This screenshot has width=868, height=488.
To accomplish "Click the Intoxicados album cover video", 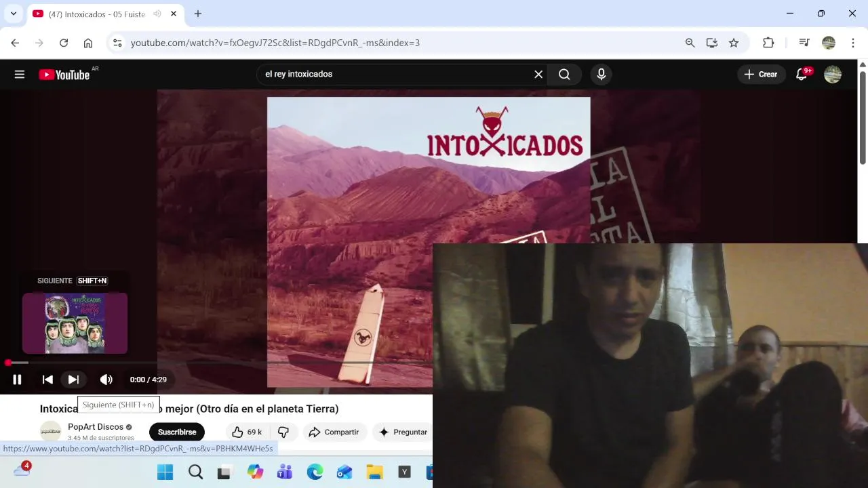I will [x=429, y=242].
